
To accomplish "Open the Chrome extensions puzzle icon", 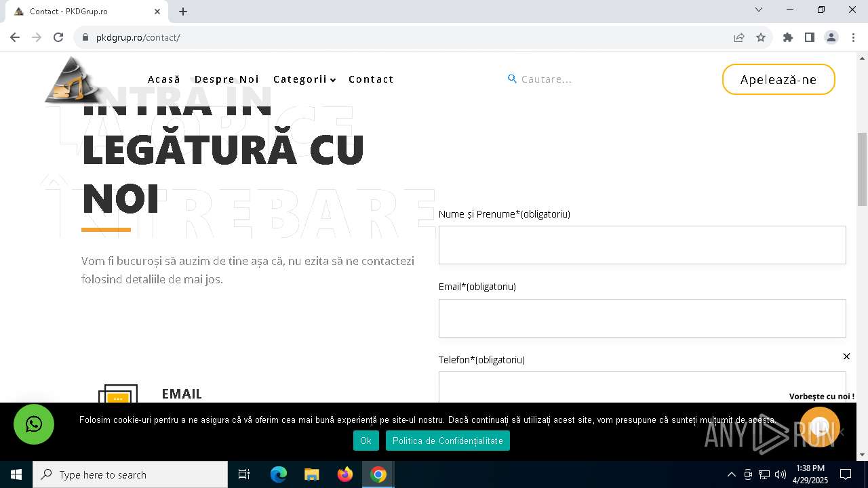I will [788, 37].
